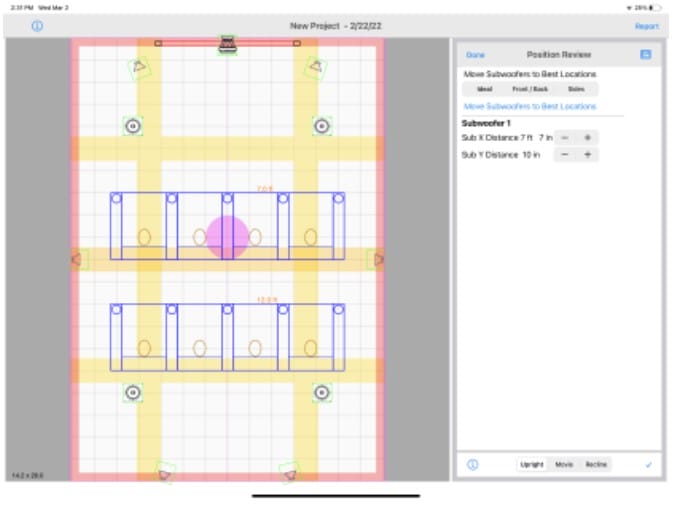Select the front left angled speaker
Image resolution: width=678 pixels, height=511 pixels.
point(139,67)
